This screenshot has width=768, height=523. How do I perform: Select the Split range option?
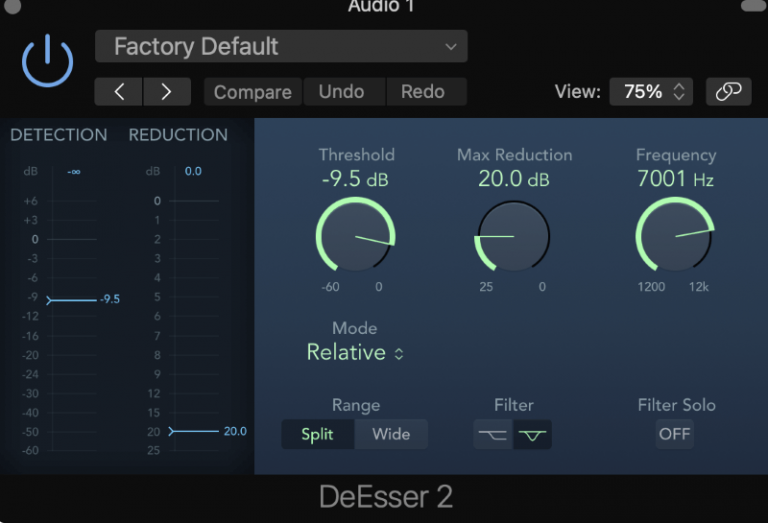coord(318,434)
